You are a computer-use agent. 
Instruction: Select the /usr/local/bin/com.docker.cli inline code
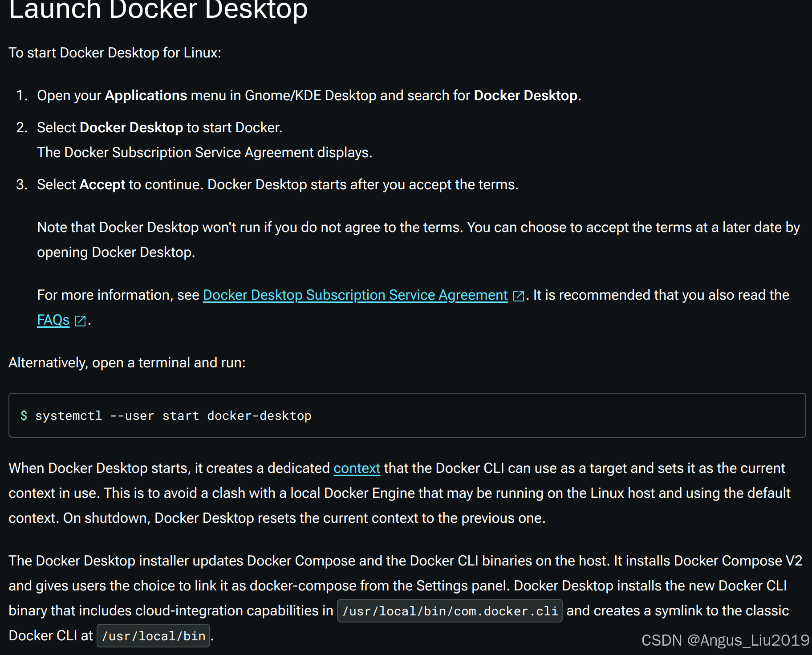point(450,610)
